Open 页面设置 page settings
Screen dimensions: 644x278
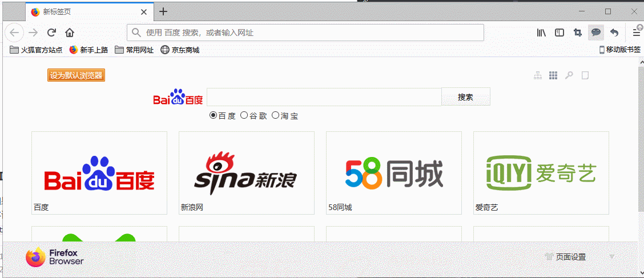point(565,257)
